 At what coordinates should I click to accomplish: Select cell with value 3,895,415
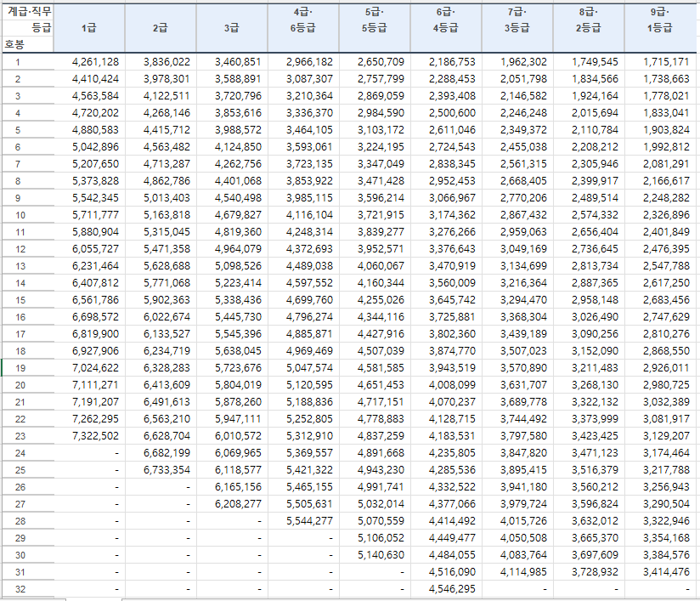pos(518,469)
